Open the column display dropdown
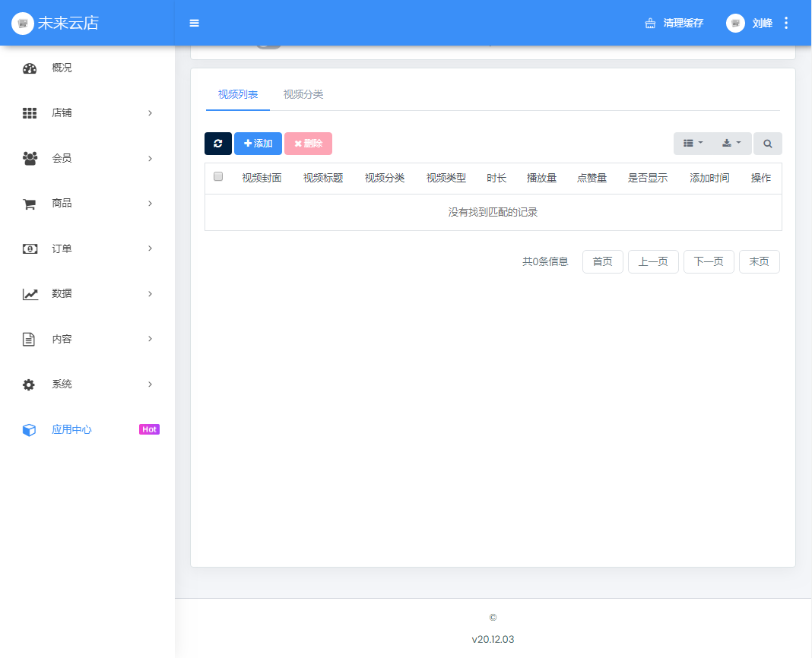This screenshot has height=658, width=812. tap(693, 144)
